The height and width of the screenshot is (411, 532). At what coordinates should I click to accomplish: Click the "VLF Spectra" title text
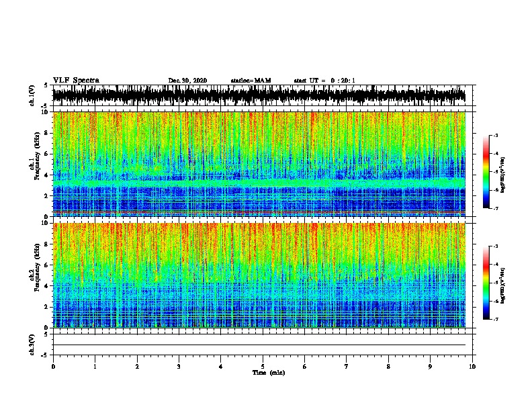tap(76, 81)
